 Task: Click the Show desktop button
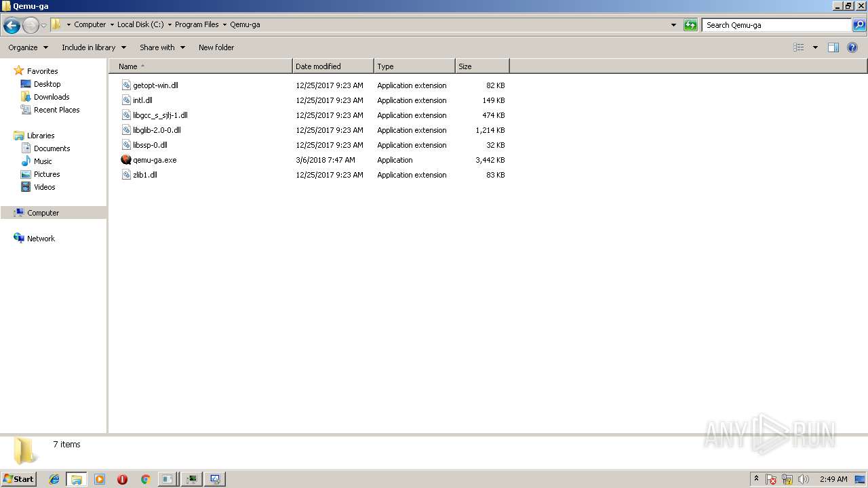[861, 479]
